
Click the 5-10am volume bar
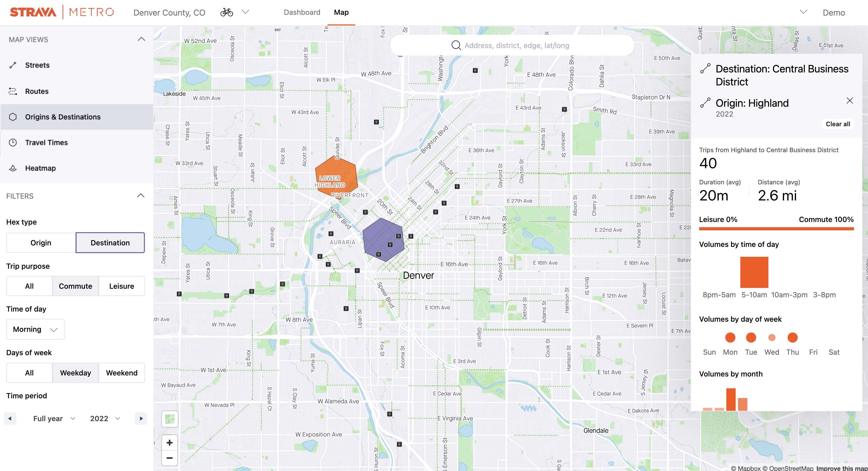tap(754, 272)
